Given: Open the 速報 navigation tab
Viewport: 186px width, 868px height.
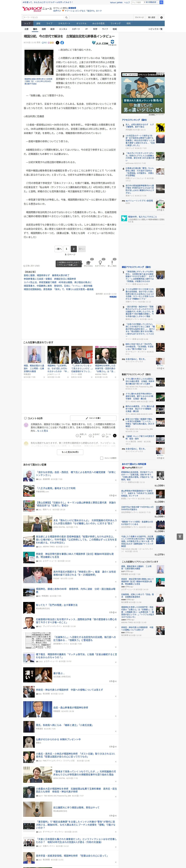Looking at the screenshot, I should click(x=38, y=24).
